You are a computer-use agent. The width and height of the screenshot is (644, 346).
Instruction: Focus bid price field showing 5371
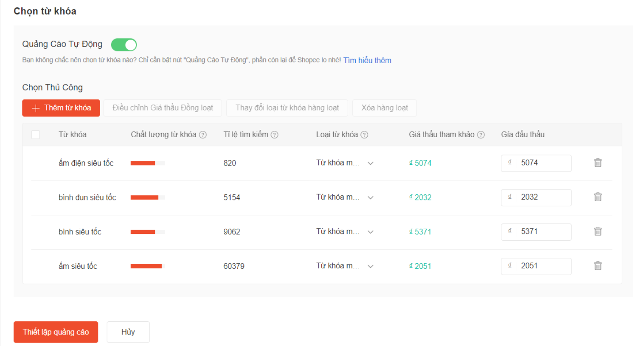click(x=536, y=232)
